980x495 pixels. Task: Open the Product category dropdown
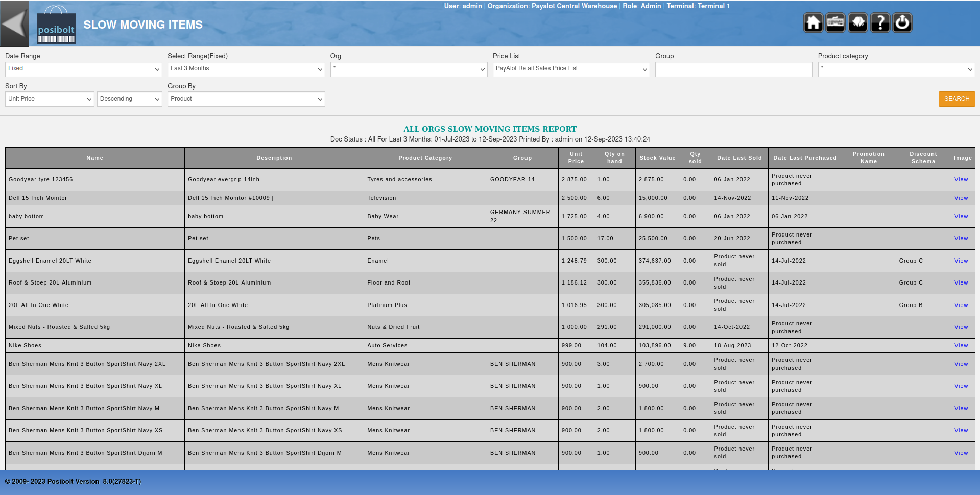[897, 69]
